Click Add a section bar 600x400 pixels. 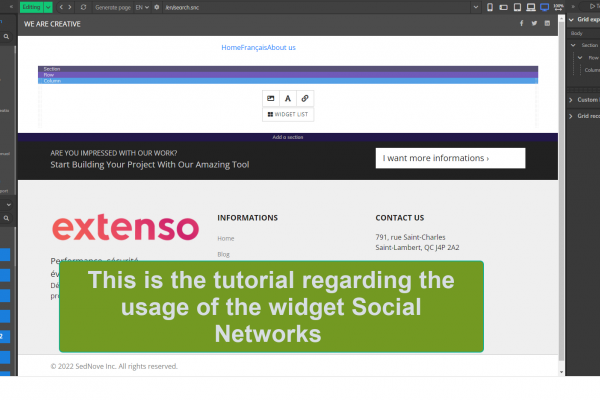coord(288,137)
